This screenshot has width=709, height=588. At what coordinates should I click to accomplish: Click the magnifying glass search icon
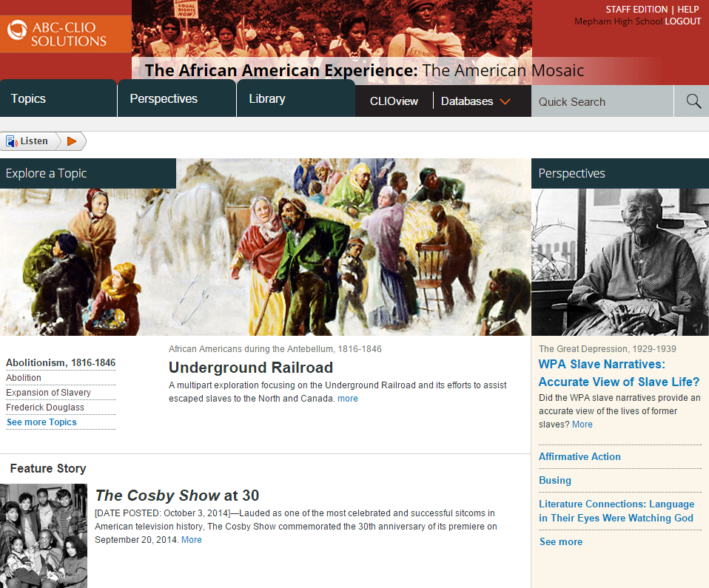click(x=693, y=101)
